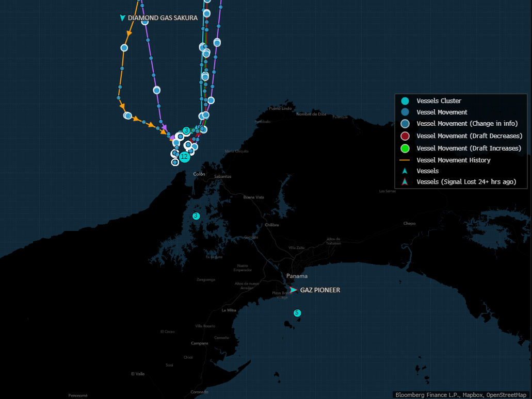
Task: Click the Zanguenga map label
Action: point(205,280)
